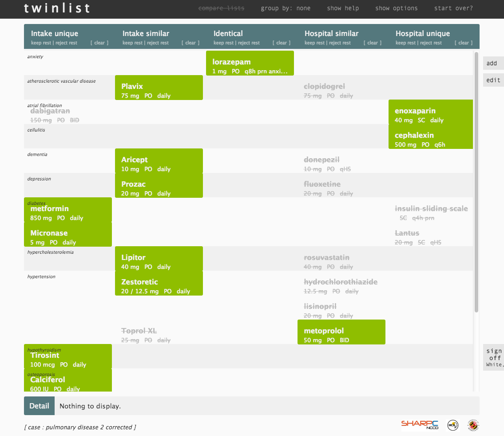The width and height of the screenshot is (504, 436).
Task: Toggle the cephalexin 500 mg card
Action: (431, 136)
